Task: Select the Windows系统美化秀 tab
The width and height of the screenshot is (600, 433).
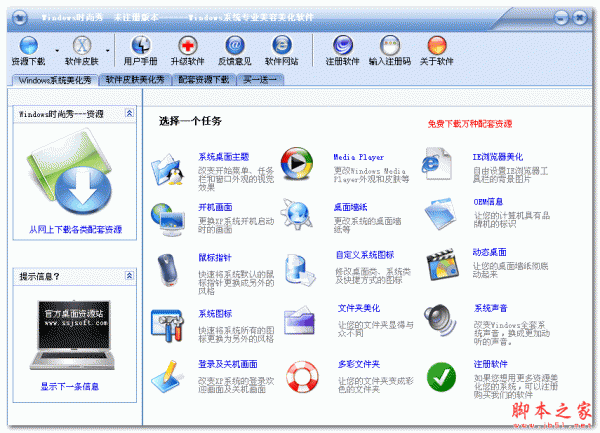Action: pyautogui.click(x=55, y=80)
